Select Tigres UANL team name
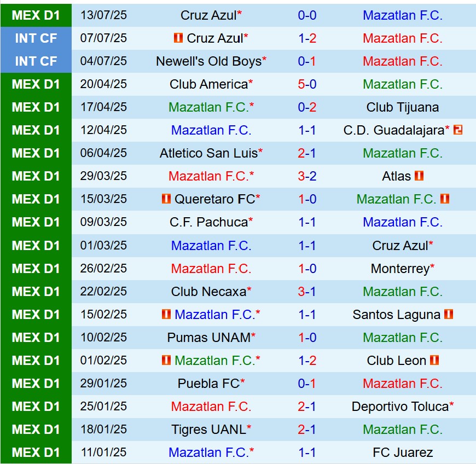The height and width of the screenshot is (464, 476). 208,430
